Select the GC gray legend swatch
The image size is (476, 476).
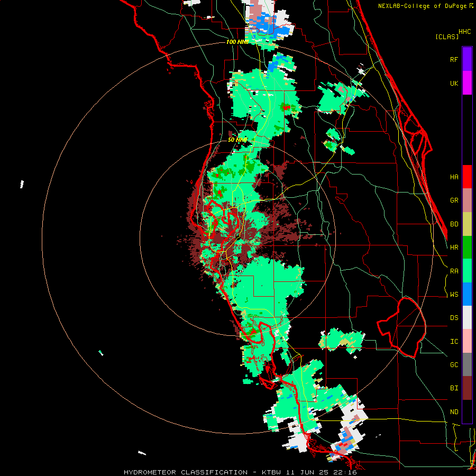(467, 364)
